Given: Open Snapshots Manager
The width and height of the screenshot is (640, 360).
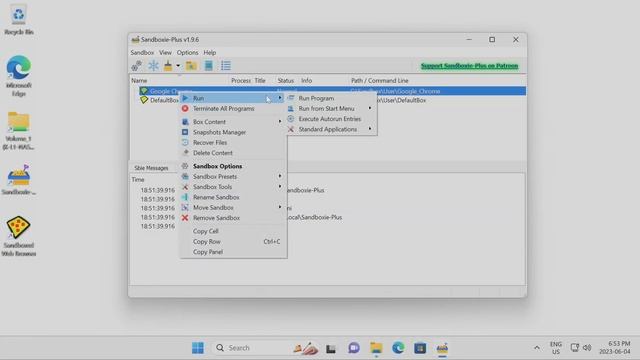Looking at the screenshot, I should [x=233, y=132].
